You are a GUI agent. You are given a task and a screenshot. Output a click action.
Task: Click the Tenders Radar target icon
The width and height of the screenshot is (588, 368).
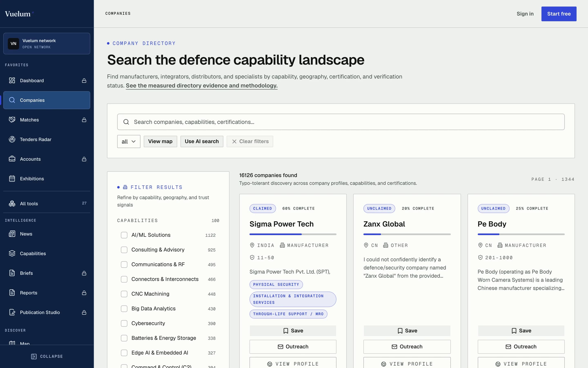point(12,139)
